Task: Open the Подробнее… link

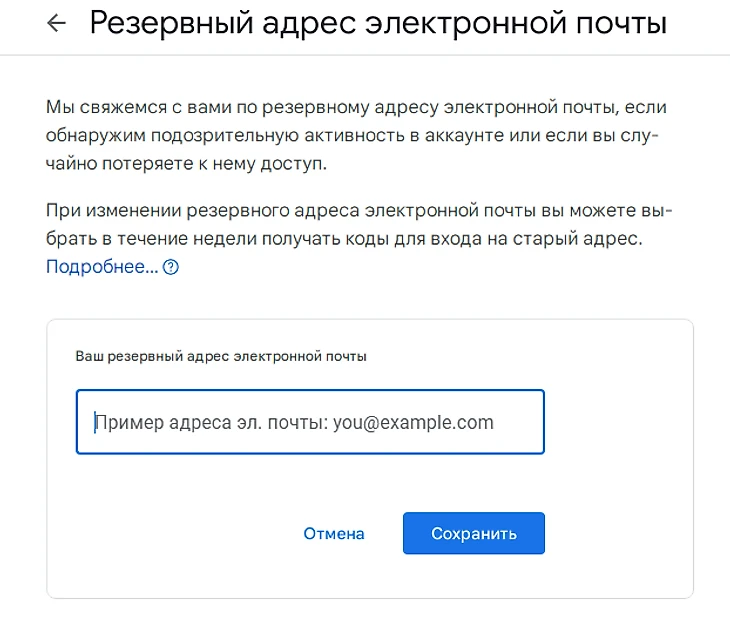Action: 102,267
